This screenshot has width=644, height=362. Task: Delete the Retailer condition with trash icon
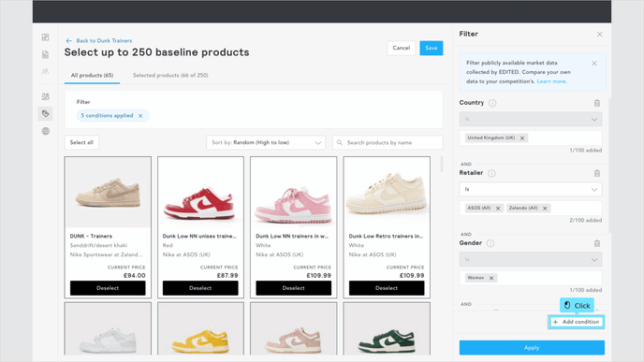tap(597, 173)
